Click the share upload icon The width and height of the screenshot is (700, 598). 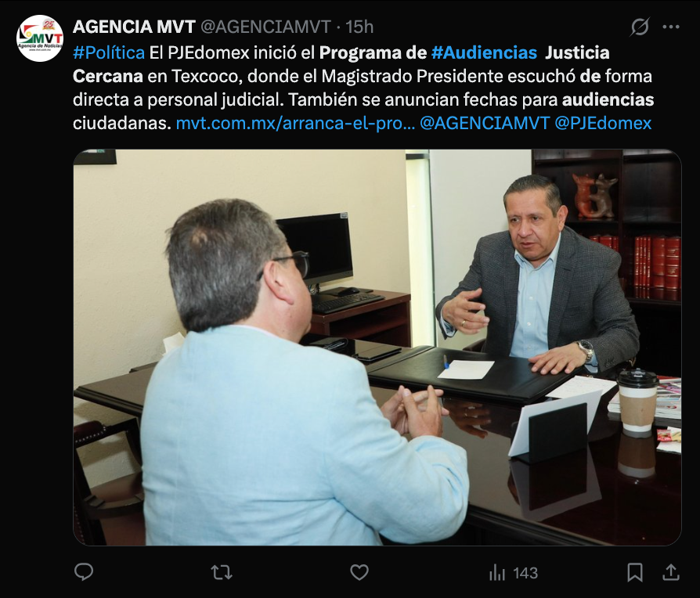tap(670, 572)
